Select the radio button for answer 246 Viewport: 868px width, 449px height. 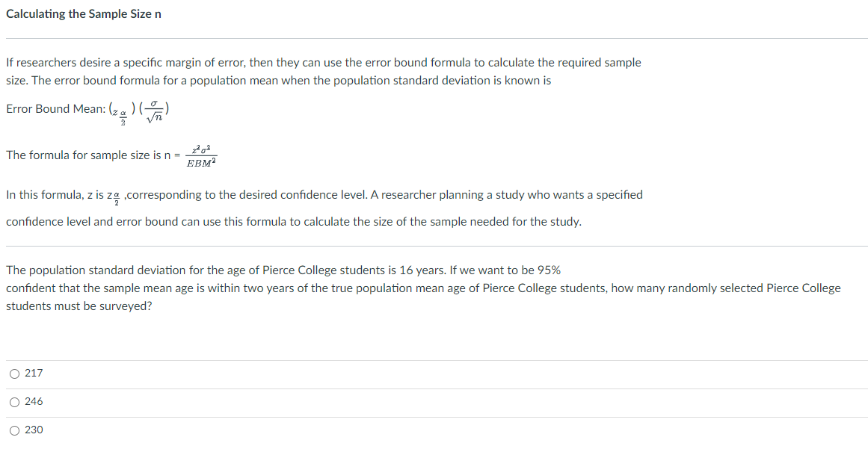pos(15,401)
